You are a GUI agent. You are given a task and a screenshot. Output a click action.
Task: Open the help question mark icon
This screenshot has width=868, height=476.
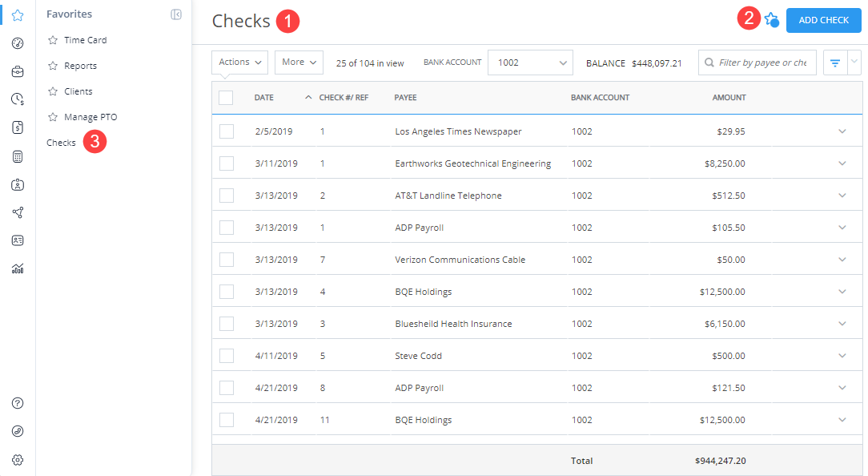(x=18, y=403)
